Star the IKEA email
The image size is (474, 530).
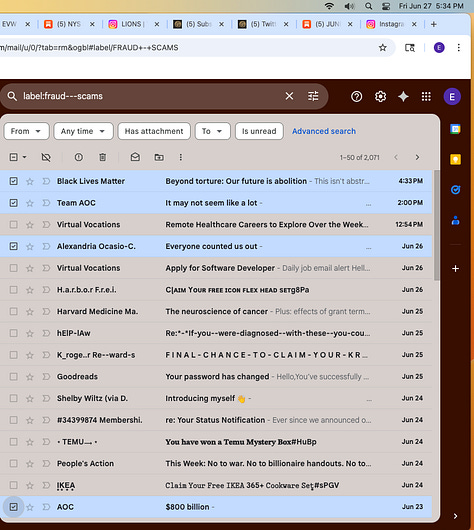[30, 486]
